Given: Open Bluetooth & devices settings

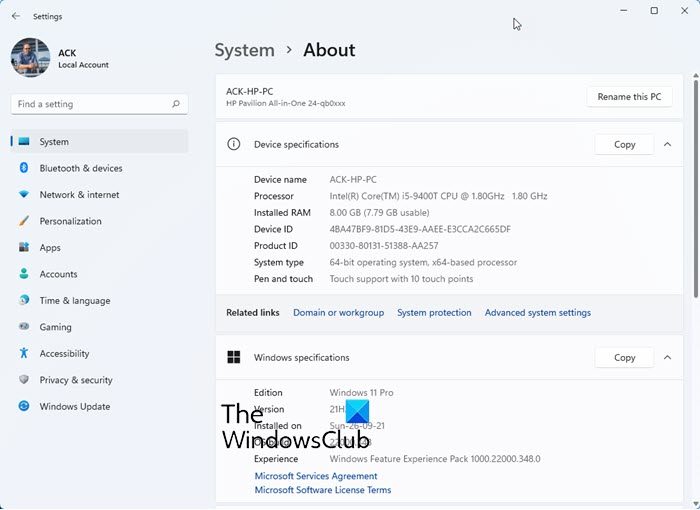Looking at the screenshot, I should [99, 168].
